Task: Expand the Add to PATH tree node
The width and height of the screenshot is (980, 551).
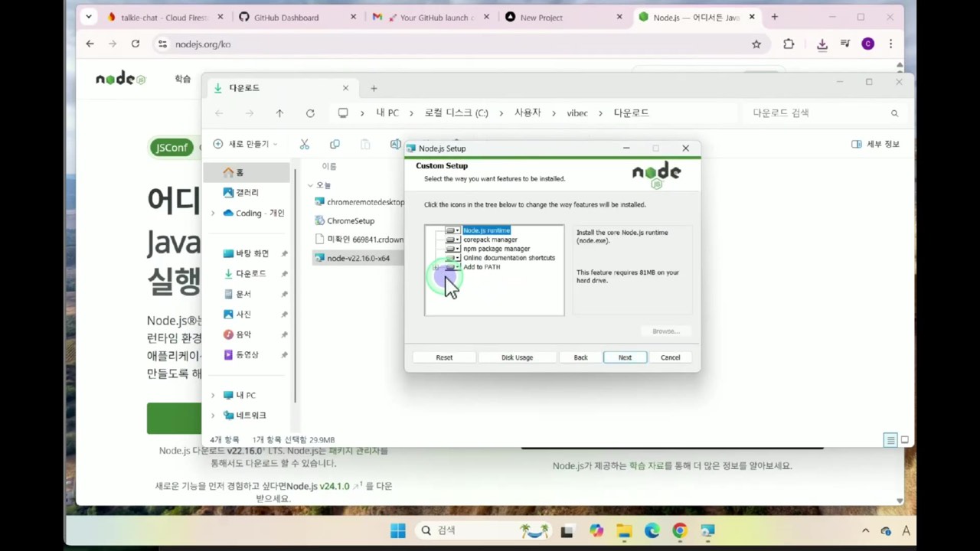Action: pyautogui.click(x=436, y=267)
